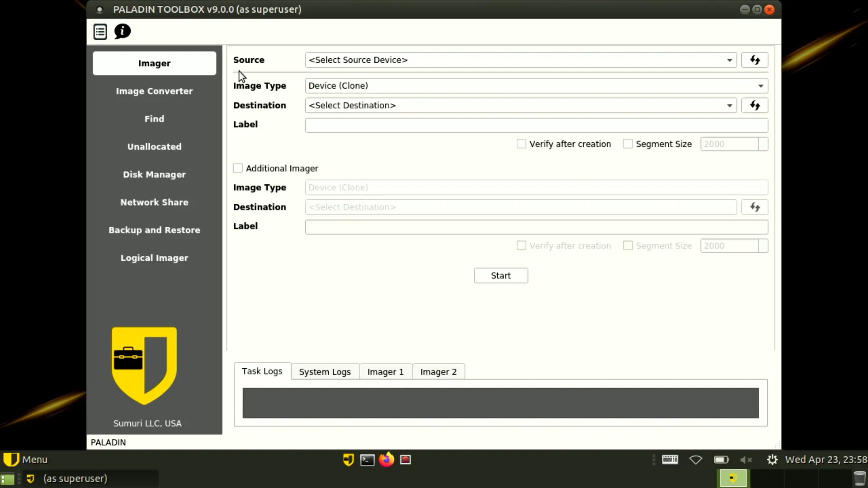
Task: Click the Sumuri LLC, USA text
Action: (147, 423)
